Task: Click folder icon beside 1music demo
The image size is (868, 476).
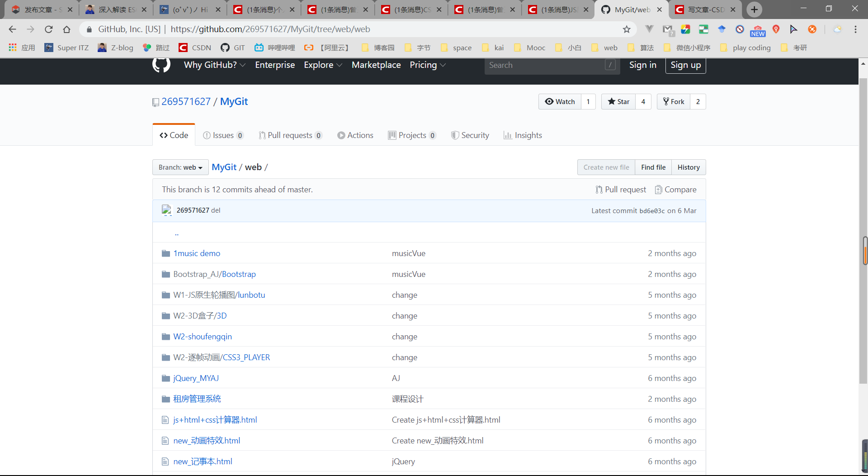Action: click(x=166, y=253)
